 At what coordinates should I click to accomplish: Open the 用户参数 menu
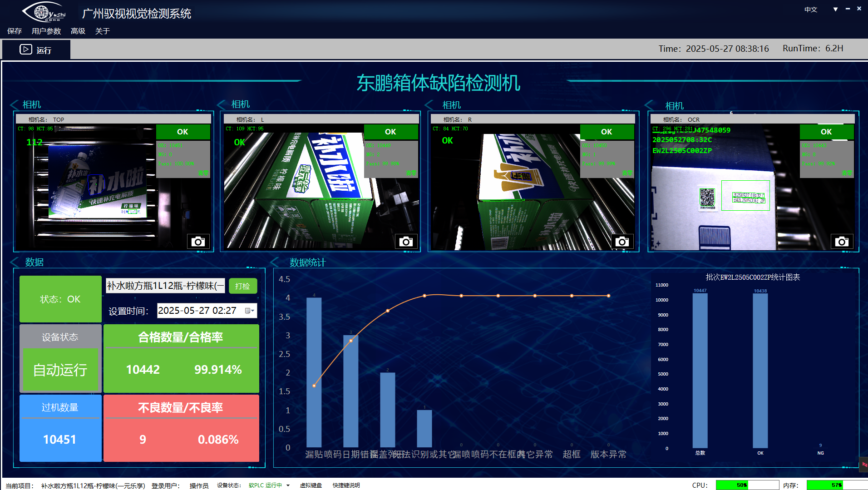[x=46, y=31]
